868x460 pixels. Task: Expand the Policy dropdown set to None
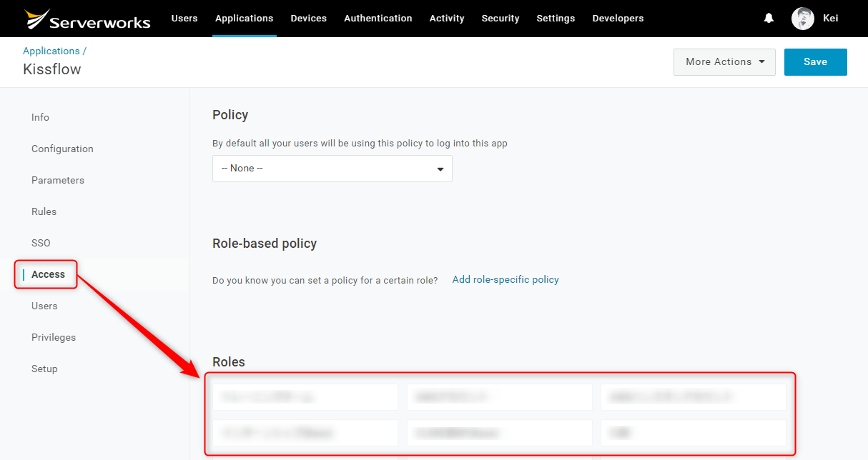pyautogui.click(x=332, y=169)
